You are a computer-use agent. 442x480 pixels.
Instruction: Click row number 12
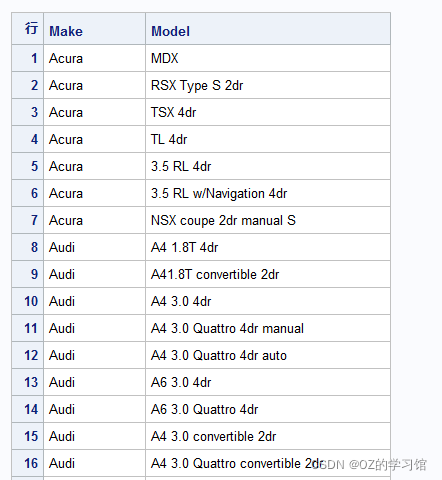pos(27,355)
